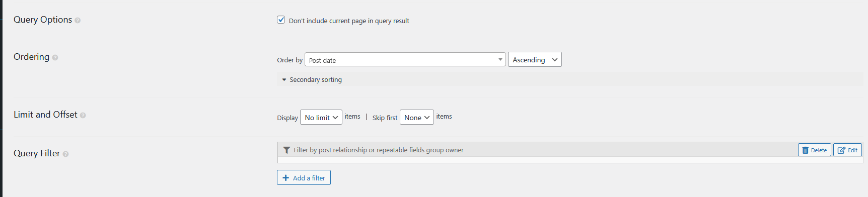This screenshot has height=197, width=868.
Task: Click the Ordering section heading
Action: [31, 57]
